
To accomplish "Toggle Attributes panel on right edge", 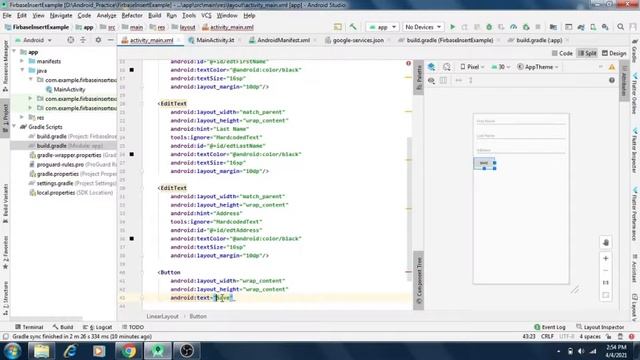I will click(x=624, y=80).
